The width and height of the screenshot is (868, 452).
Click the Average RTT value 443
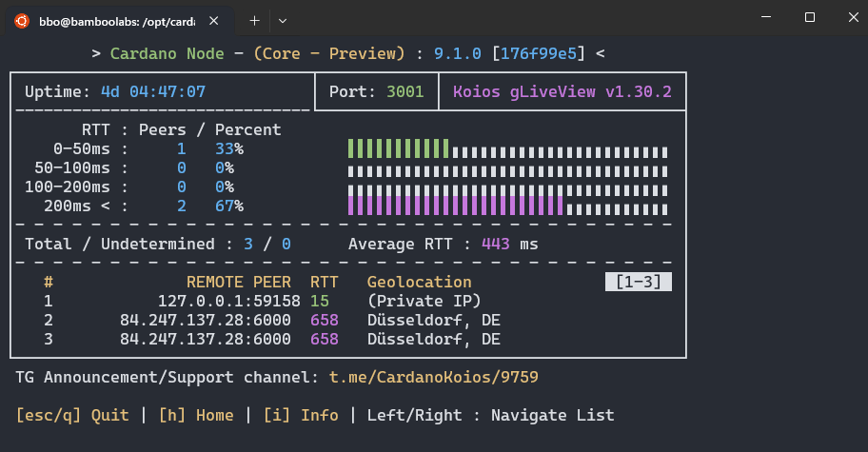click(x=496, y=244)
